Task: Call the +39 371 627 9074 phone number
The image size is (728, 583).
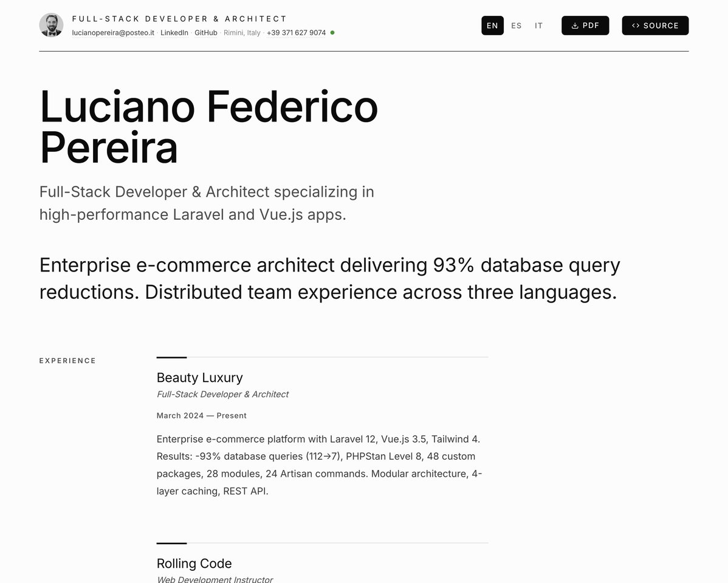Action: (x=296, y=33)
